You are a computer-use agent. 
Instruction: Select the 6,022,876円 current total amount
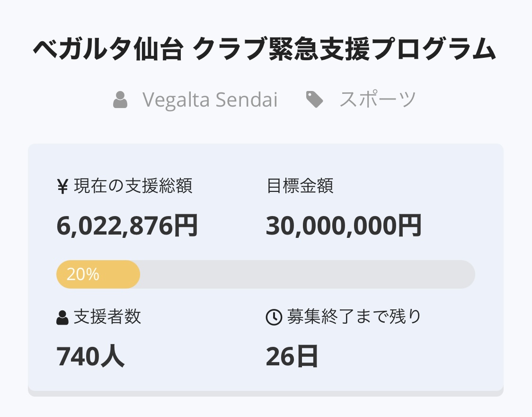pyautogui.click(x=127, y=226)
